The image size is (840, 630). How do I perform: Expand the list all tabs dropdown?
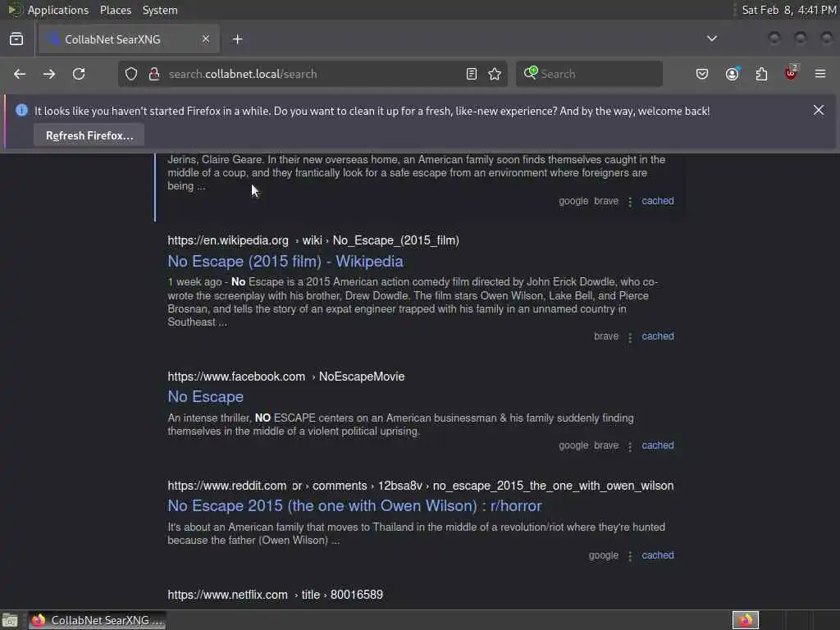712,39
